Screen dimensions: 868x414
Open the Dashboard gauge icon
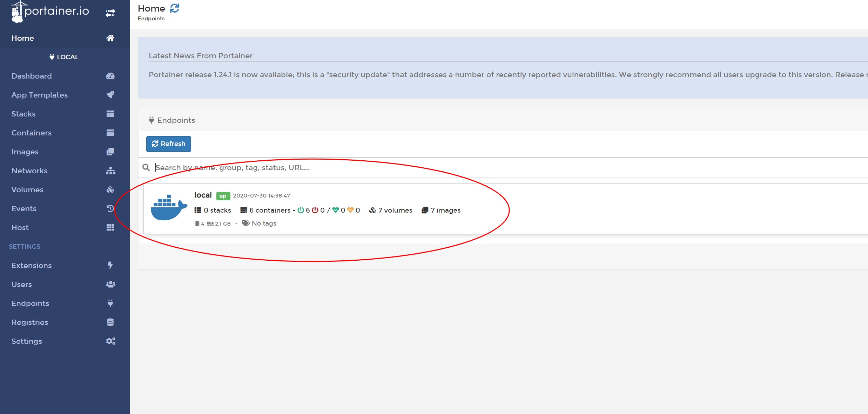(x=110, y=76)
